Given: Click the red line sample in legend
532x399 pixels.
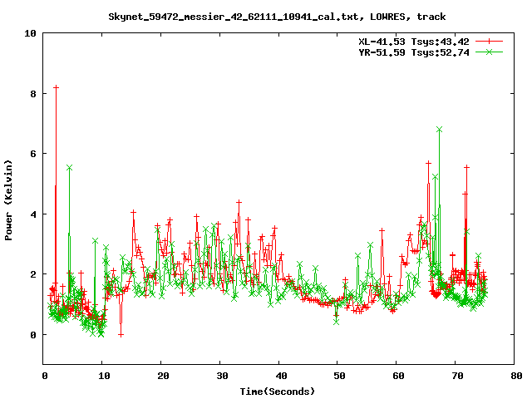Looking at the screenshot, I should point(489,42).
